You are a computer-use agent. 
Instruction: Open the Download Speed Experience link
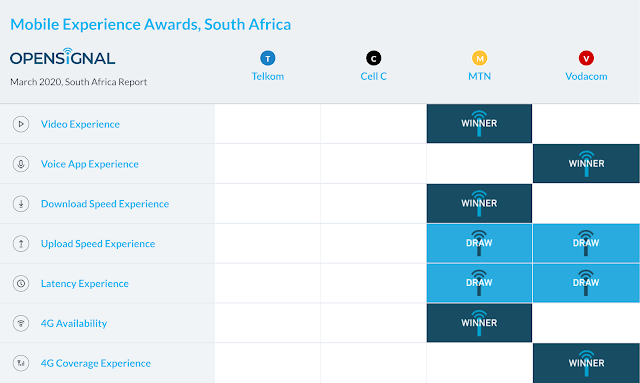point(105,204)
